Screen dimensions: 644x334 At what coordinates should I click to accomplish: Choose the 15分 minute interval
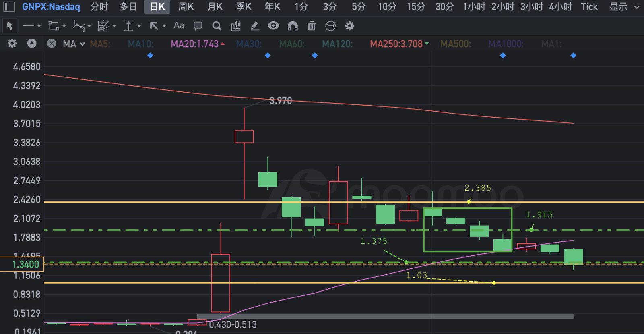tap(416, 7)
